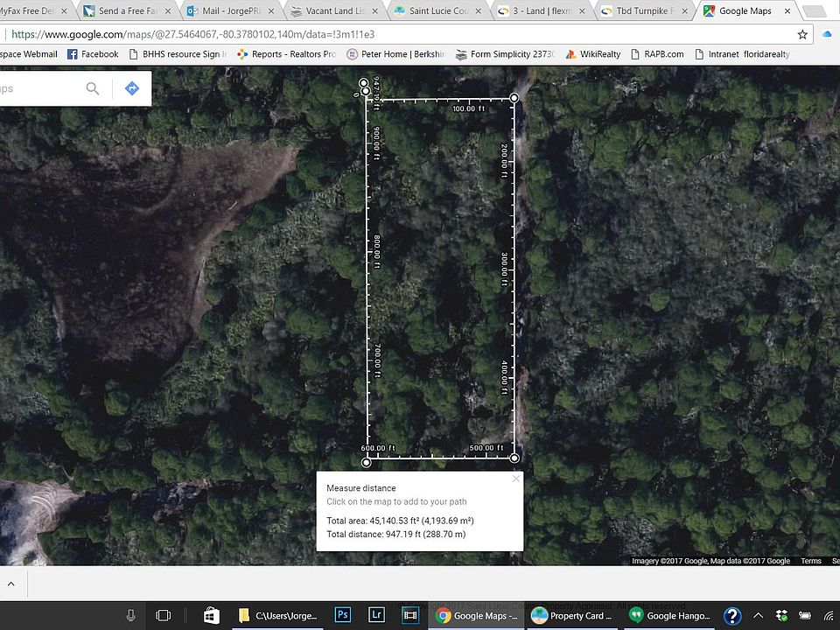Click the Terms link on the map
840x630 pixels.
(x=810, y=561)
